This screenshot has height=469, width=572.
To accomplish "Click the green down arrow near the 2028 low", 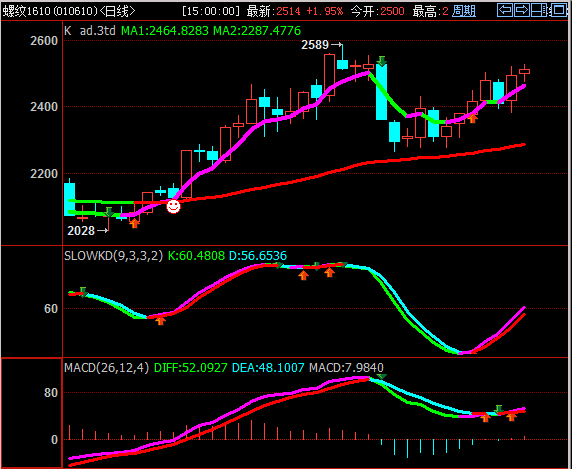I will [109, 212].
